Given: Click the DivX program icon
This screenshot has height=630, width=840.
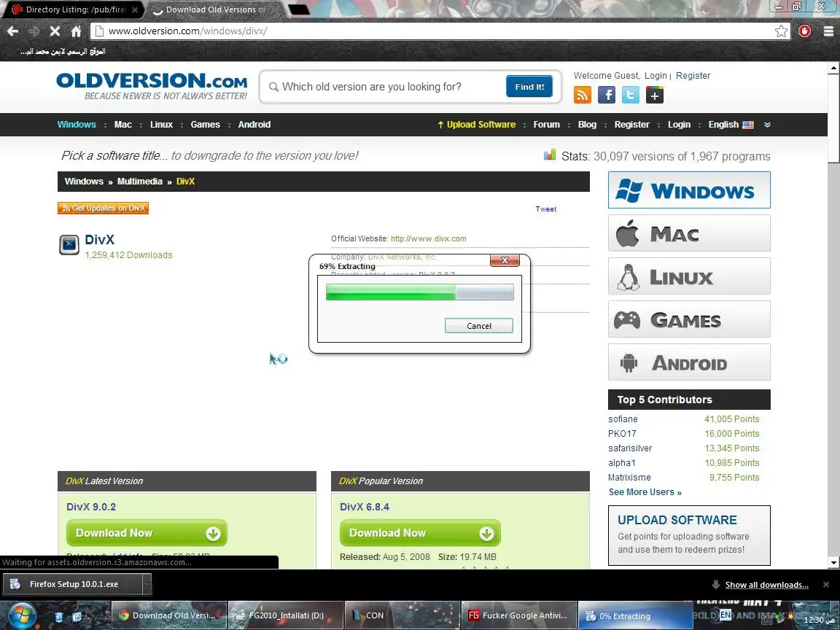Looking at the screenshot, I should coord(69,245).
